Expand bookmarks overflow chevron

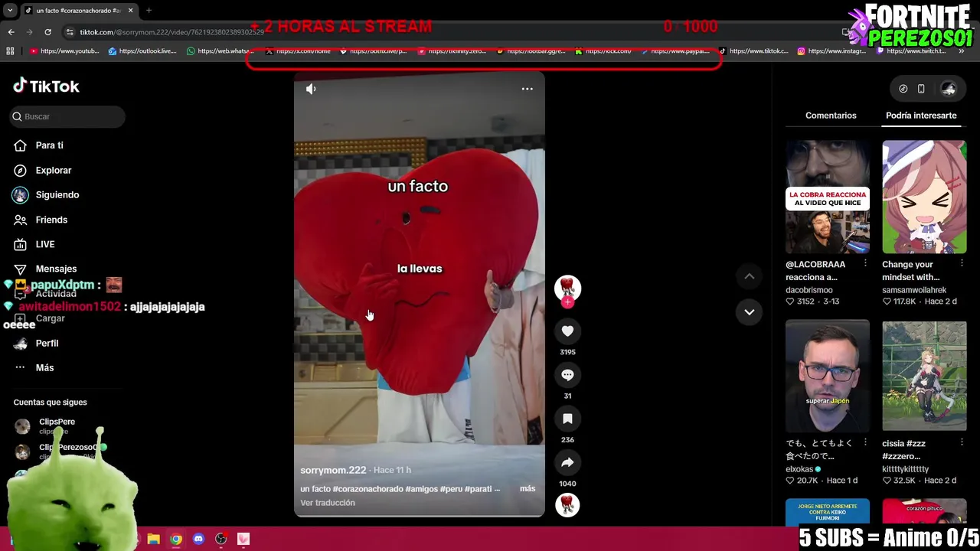coord(962,51)
